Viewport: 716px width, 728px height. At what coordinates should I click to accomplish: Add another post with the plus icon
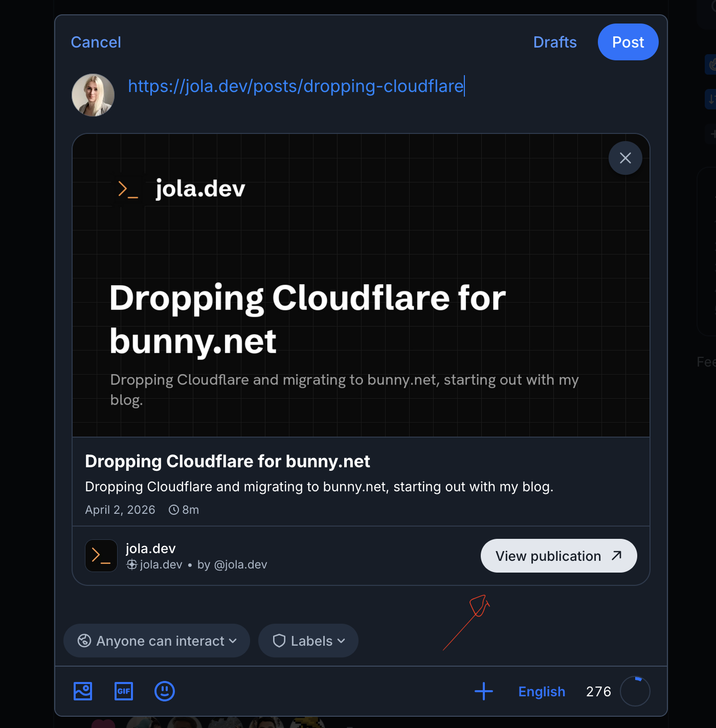click(484, 691)
